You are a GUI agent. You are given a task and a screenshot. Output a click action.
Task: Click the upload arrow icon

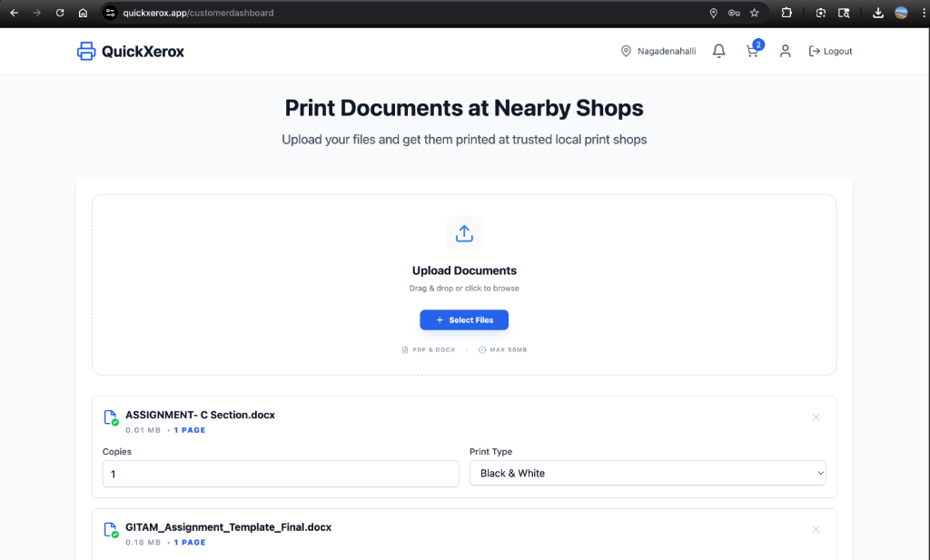tap(464, 233)
